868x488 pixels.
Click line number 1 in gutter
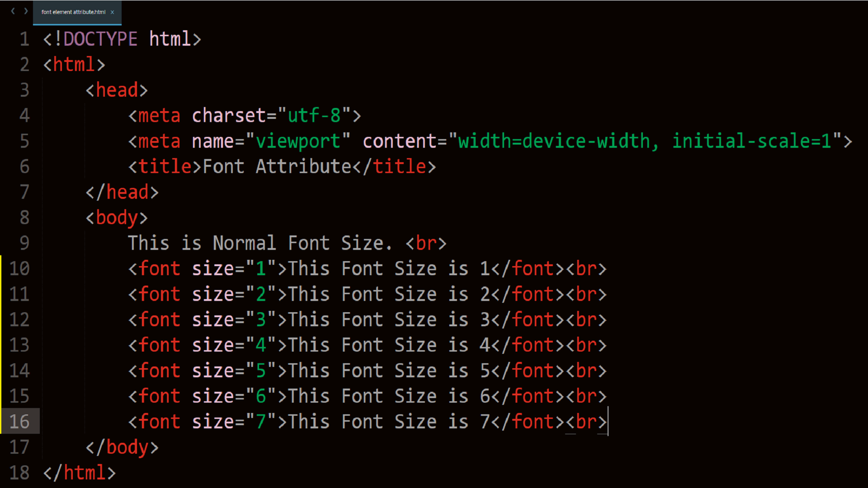pyautogui.click(x=24, y=39)
